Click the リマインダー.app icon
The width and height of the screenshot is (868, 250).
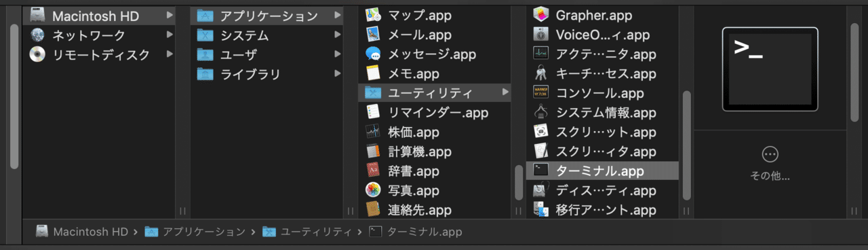point(373,112)
